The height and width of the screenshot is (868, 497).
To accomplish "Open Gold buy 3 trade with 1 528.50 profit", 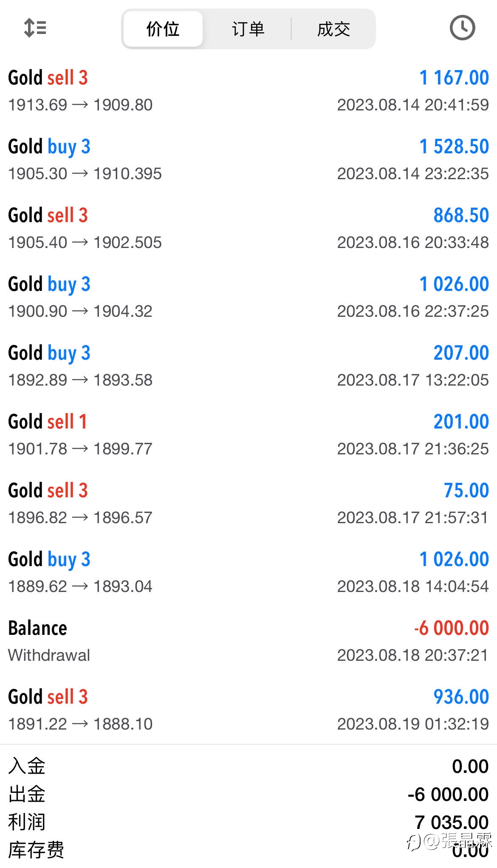I will 248,159.
